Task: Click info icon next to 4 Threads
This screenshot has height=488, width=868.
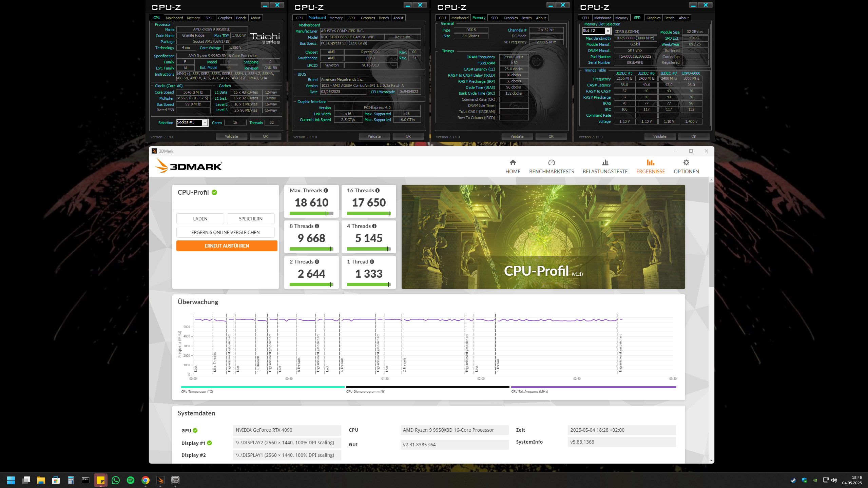Action: point(374,226)
